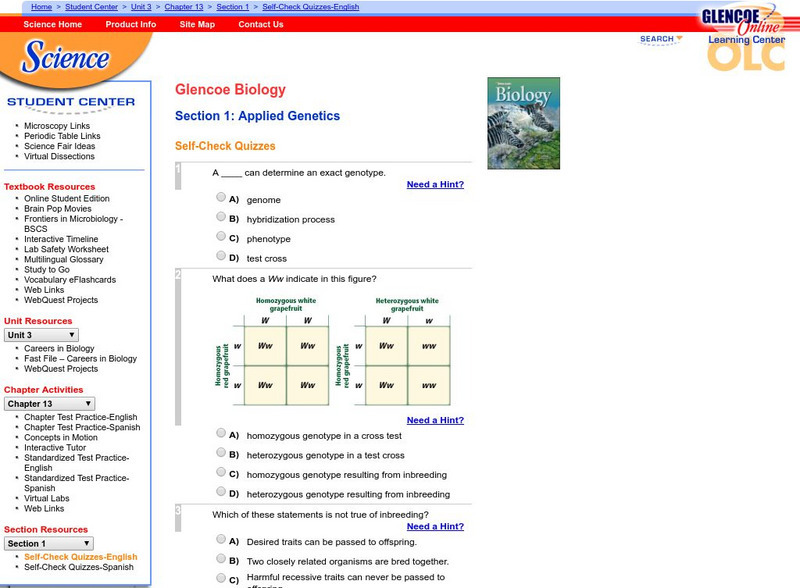
Task: Click the Punnett squares grapefruit figure
Action: click(x=333, y=351)
